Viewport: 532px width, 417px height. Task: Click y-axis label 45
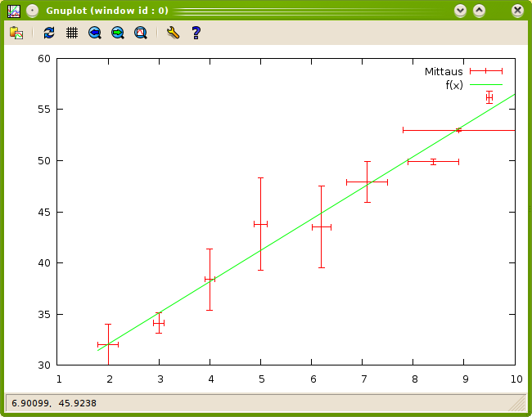(44, 213)
